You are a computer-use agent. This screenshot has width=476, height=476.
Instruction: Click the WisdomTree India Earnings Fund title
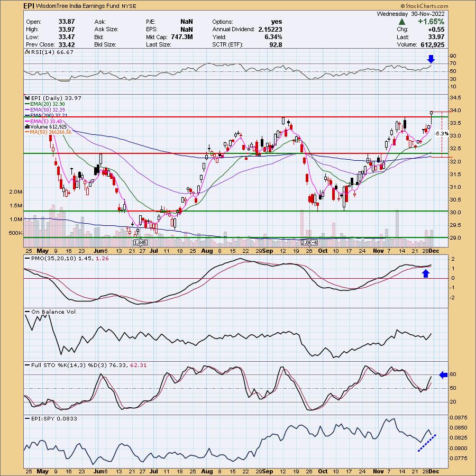pos(77,6)
